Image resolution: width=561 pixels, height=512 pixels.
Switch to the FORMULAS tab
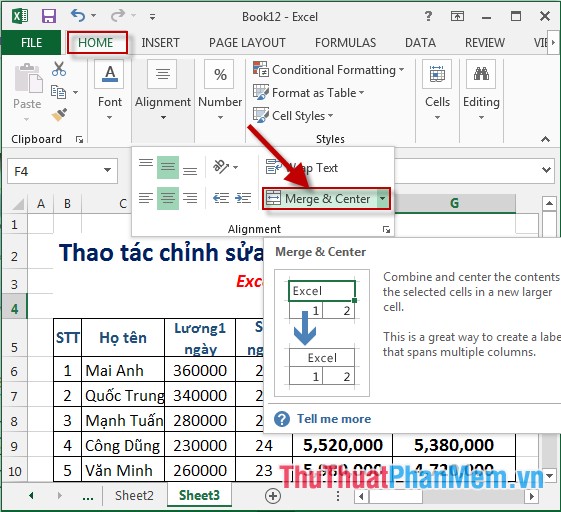(345, 43)
